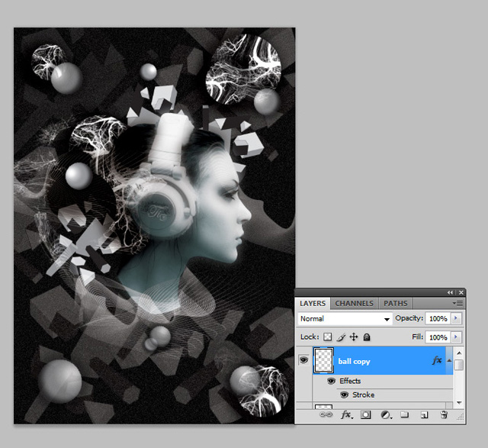Create new fill or adjustment layer

point(385,415)
